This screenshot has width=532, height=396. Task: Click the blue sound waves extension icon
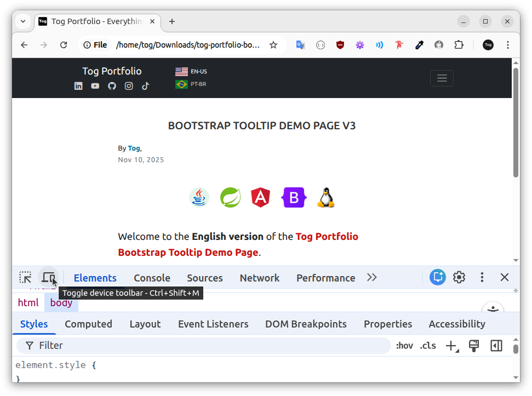point(379,45)
